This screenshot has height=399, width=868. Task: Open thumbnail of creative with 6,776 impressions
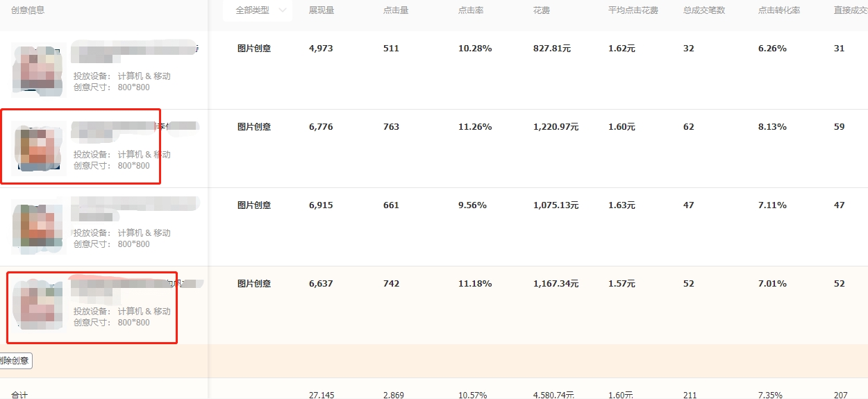pos(39,146)
